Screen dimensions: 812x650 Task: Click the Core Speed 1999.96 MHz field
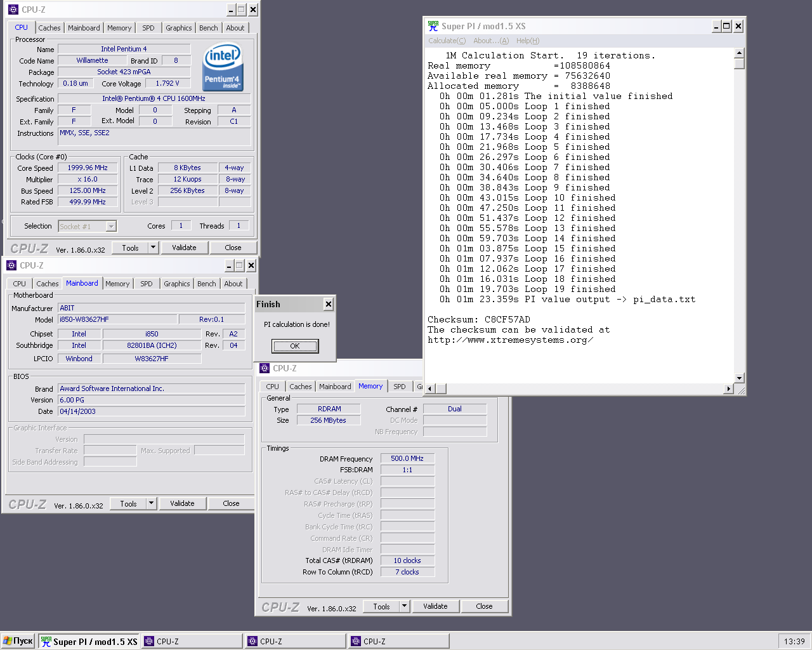88,168
